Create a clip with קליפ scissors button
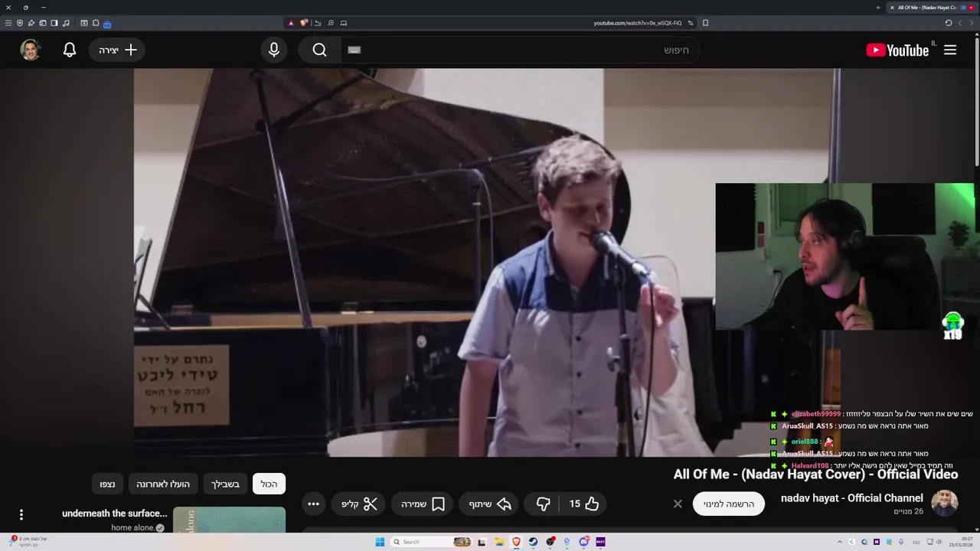The height and width of the screenshot is (551, 980). pos(360,504)
